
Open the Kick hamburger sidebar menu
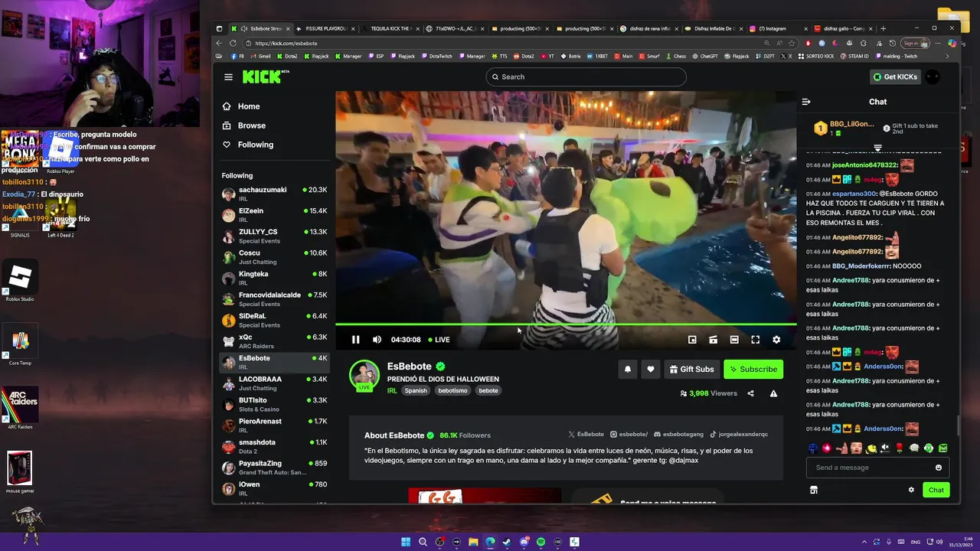228,77
